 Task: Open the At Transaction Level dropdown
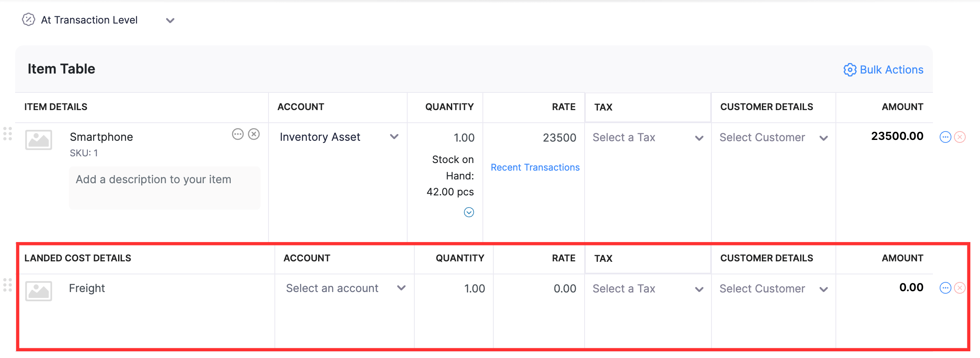(x=170, y=20)
